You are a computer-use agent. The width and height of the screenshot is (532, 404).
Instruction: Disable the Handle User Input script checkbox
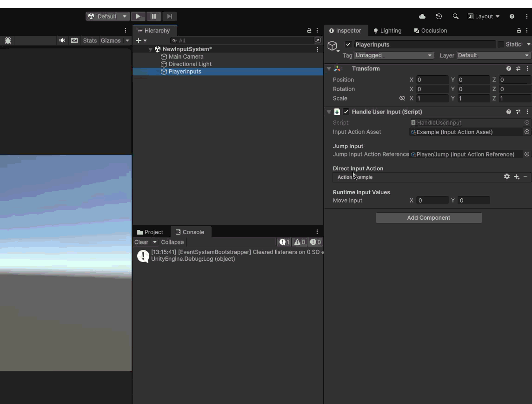(x=346, y=112)
